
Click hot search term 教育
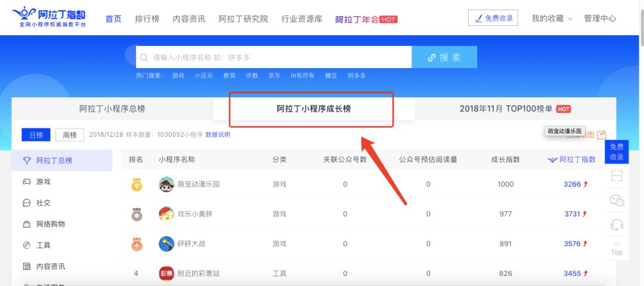pyautogui.click(x=230, y=76)
